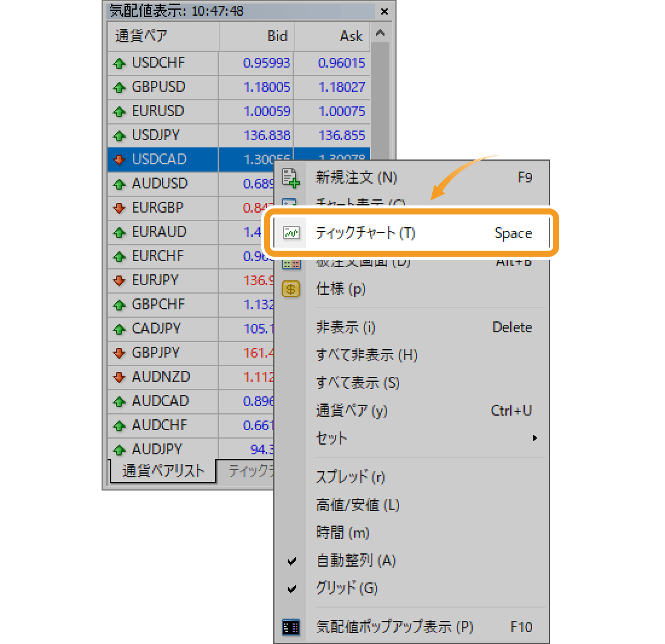
Task: Select the GBPCHF symbol name
Action: point(158,304)
